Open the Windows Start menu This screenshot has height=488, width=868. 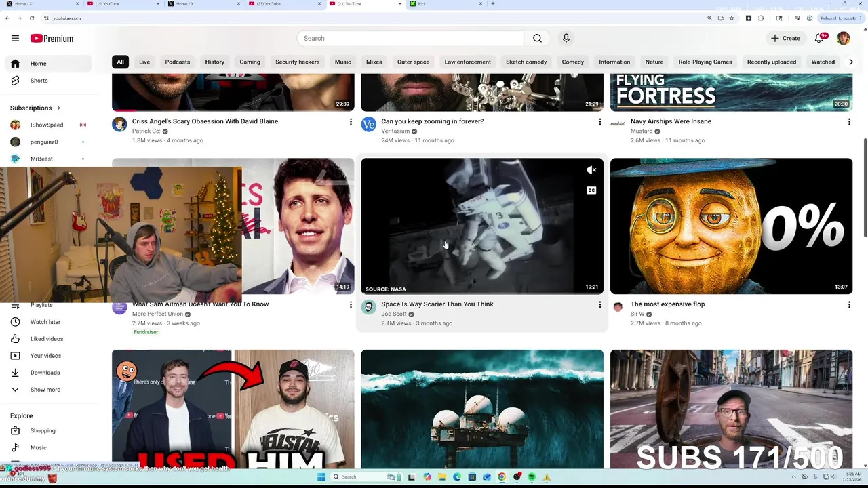321,477
